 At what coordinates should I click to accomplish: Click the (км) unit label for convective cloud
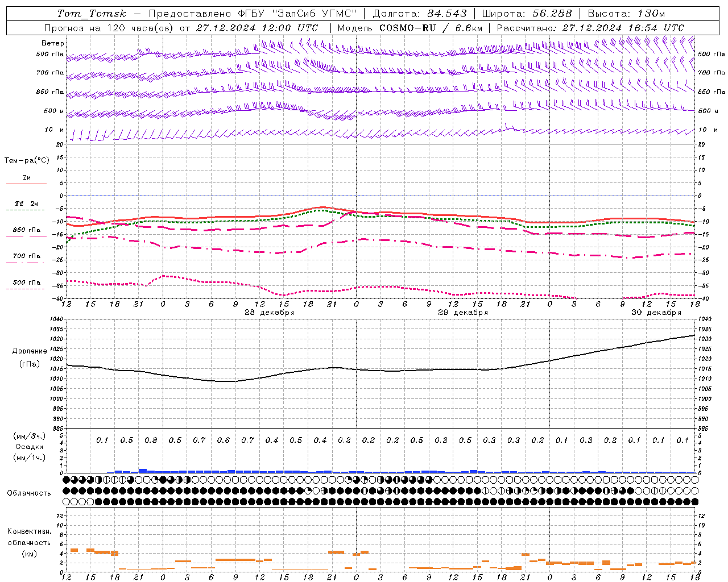[29, 554]
